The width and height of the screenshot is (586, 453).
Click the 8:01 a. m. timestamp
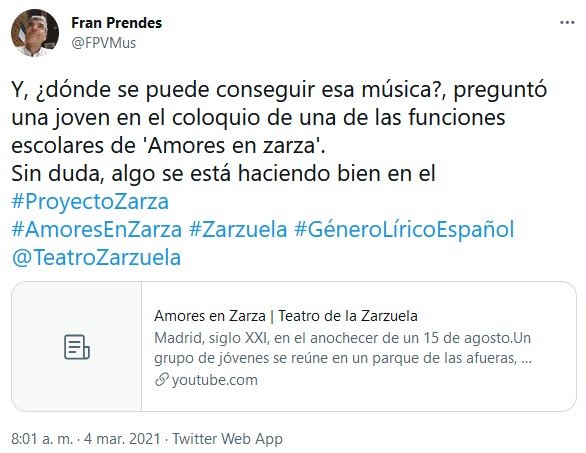(42, 438)
